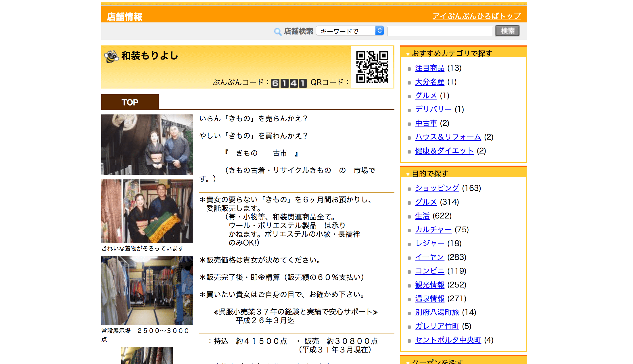The height and width of the screenshot is (364, 633).
Task: Open アイぶんぶんひろばトップ link
Action: (x=476, y=16)
